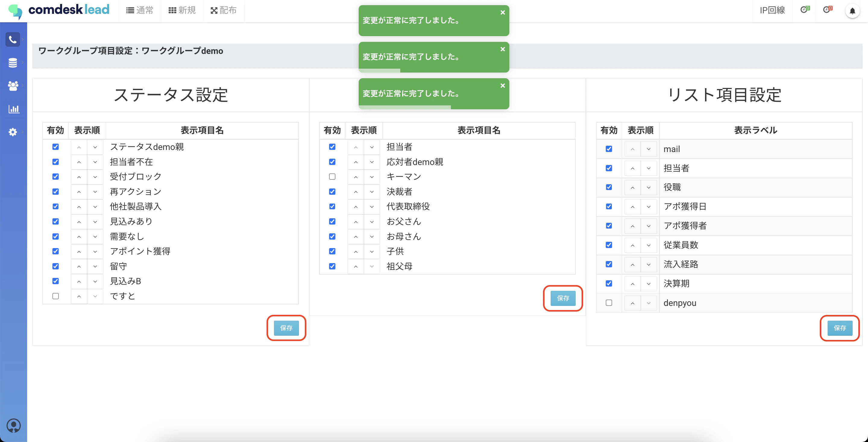Image resolution: width=868 pixels, height=442 pixels.
Task: Move 応対者demo親 down in the order
Action: pyautogui.click(x=372, y=162)
